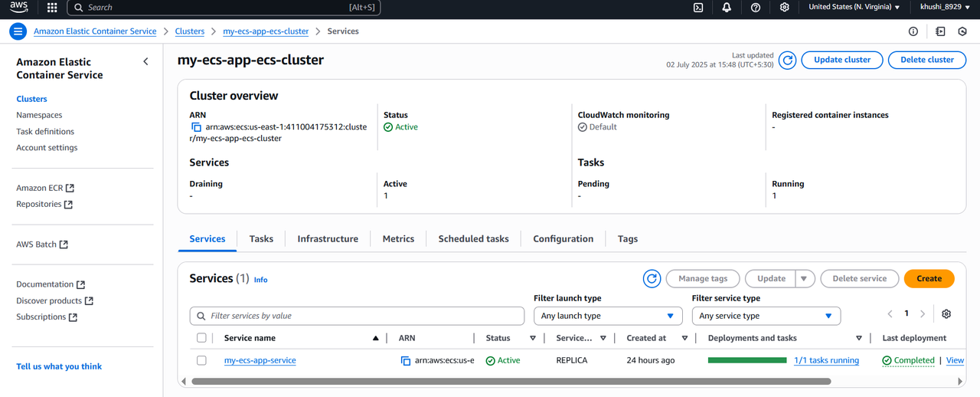Viewport: 980px width, 397px height.
Task: Click the Amazon Elastic Container Service breadcrumb
Action: 95,31
